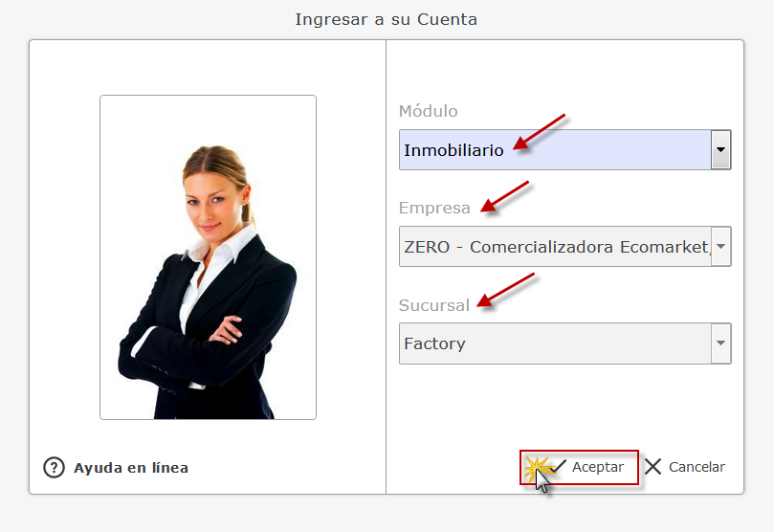
Task: Click the Módulo field label
Action: pyautogui.click(x=428, y=111)
